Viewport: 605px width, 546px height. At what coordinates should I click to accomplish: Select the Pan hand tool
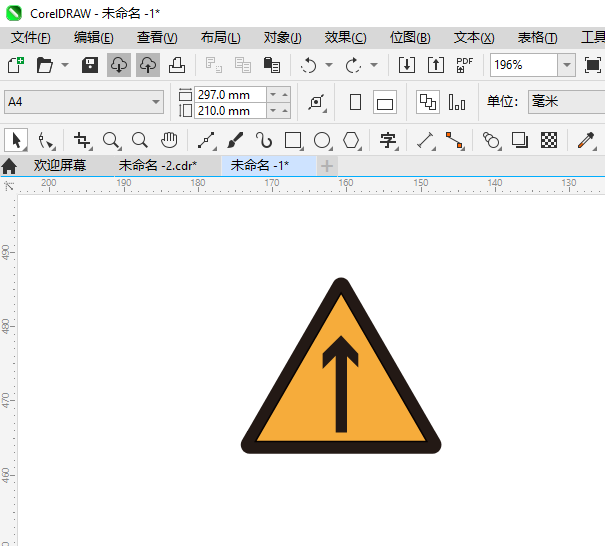[x=169, y=140]
